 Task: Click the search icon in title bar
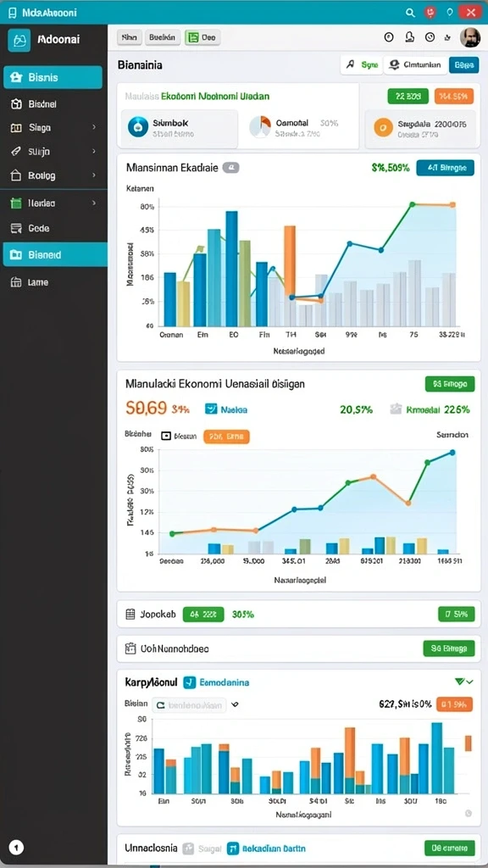coord(410,12)
